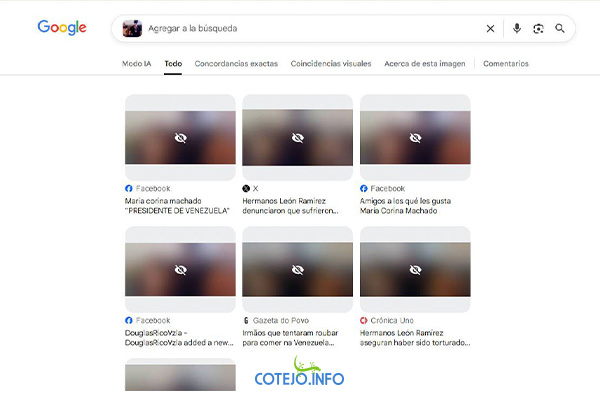
Task: Click the partially visible seventh result thumbnail
Action: [x=180, y=375]
